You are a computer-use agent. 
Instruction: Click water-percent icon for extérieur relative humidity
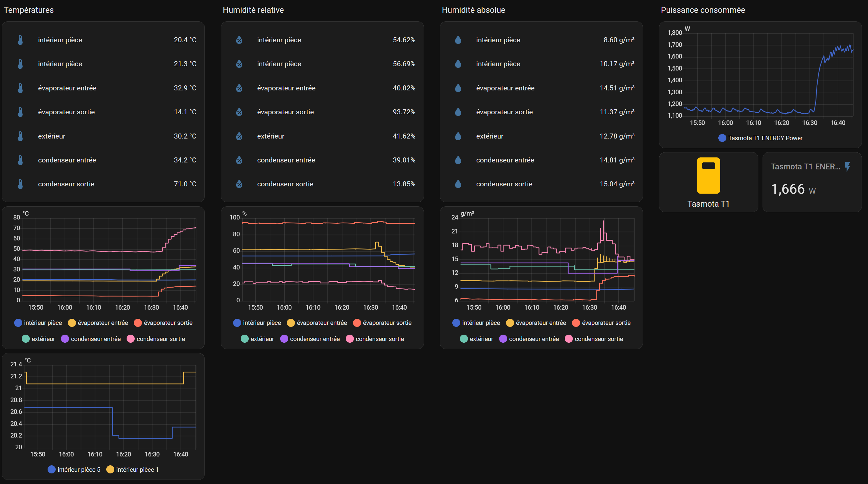(x=239, y=136)
